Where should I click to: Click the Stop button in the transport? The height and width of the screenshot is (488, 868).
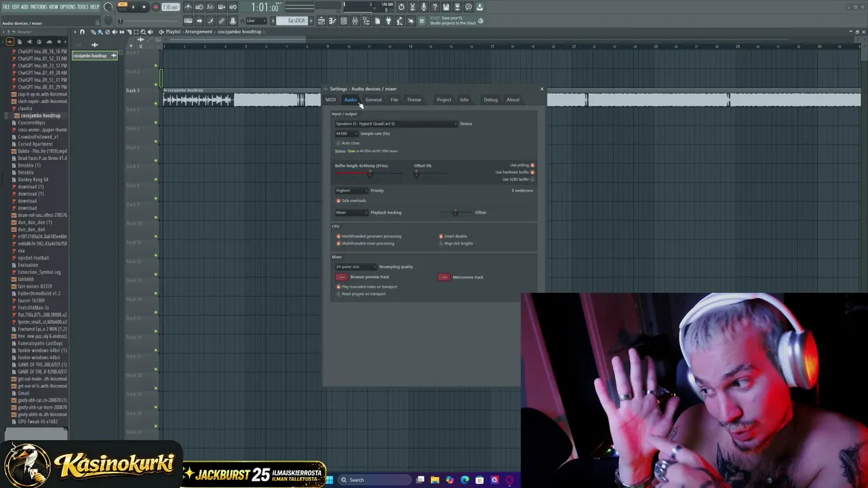pos(144,7)
